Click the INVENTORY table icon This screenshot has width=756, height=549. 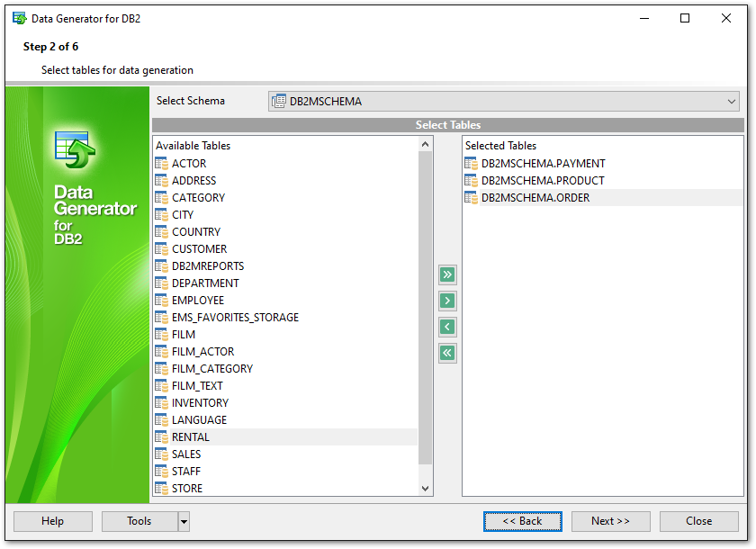(x=161, y=403)
